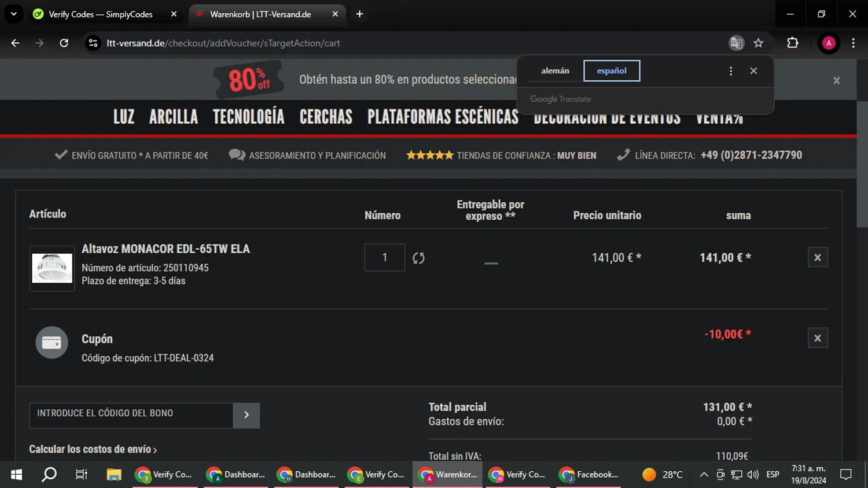Image resolution: width=868 pixels, height=488 pixels.
Task: Remove the MONACOR speaker from cart
Action: click(x=818, y=257)
